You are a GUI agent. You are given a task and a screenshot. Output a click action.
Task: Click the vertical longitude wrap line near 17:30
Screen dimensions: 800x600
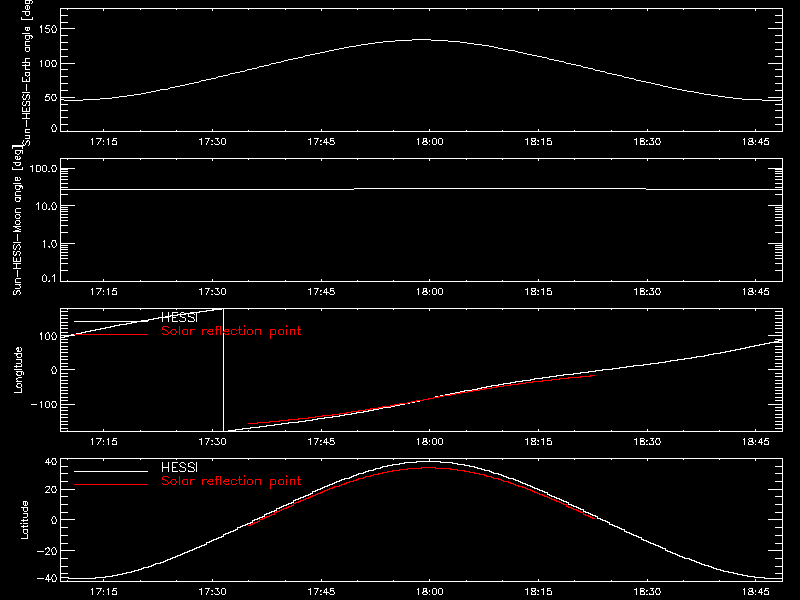(223, 370)
